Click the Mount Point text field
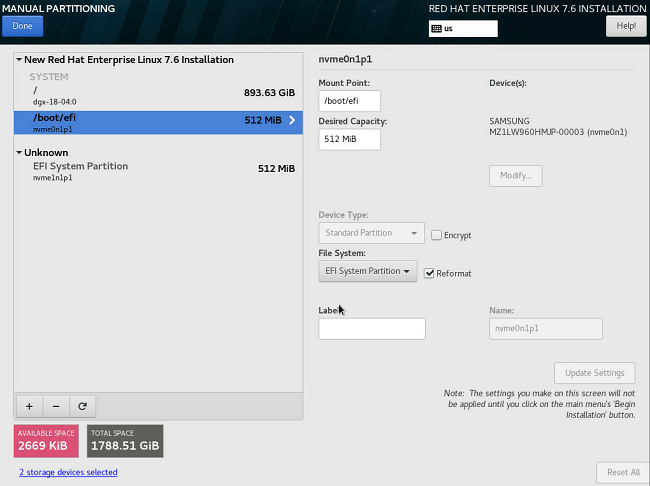The height and width of the screenshot is (486, 650). pyautogui.click(x=349, y=101)
